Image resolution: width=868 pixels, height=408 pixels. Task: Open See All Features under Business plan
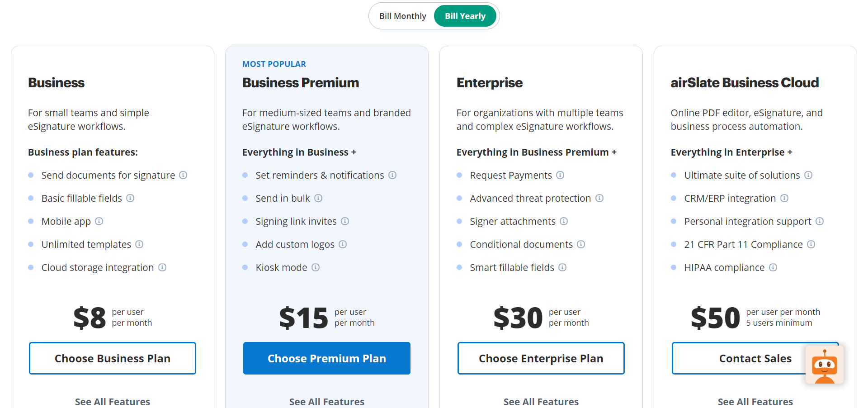(112, 402)
